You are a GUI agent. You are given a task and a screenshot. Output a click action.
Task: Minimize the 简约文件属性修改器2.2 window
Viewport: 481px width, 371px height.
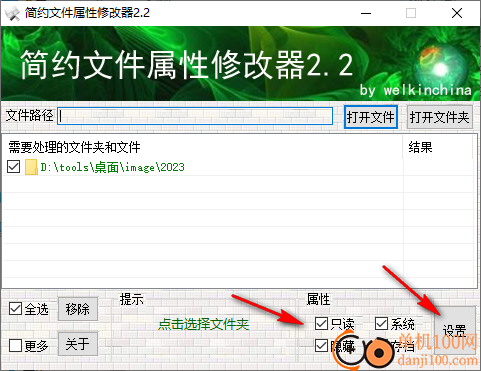tap(366, 13)
